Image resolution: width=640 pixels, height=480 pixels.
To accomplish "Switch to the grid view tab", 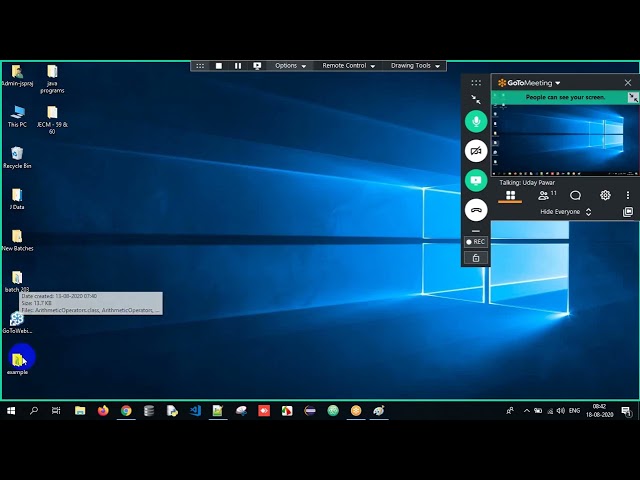I will pyautogui.click(x=510, y=196).
